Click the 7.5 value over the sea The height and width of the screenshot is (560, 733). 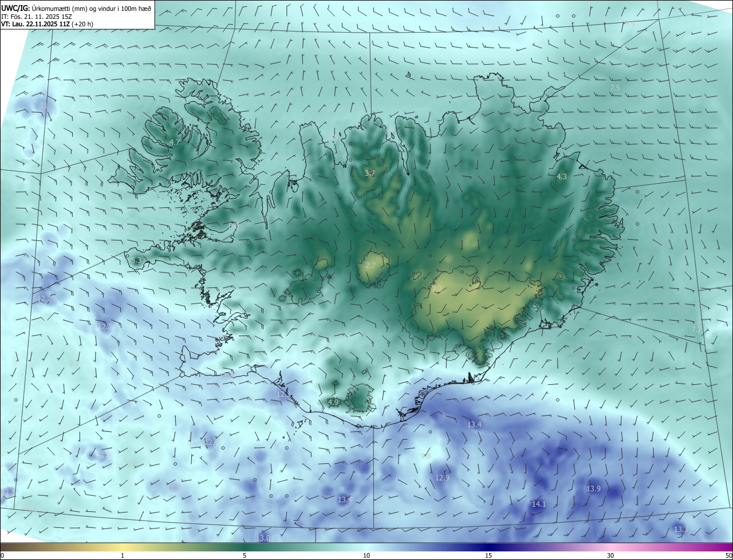pyautogui.click(x=614, y=88)
